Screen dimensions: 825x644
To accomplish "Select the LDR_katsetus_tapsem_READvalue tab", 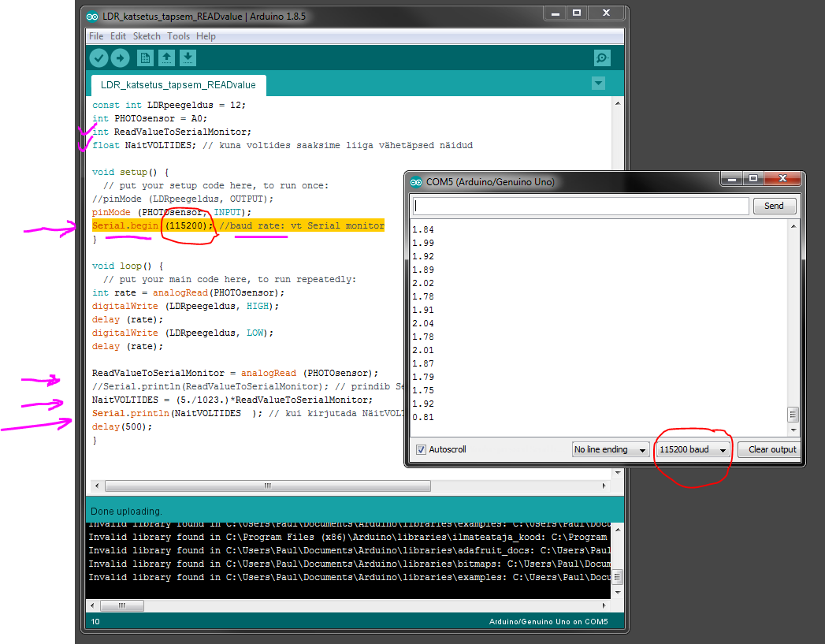I will (177, 84).
